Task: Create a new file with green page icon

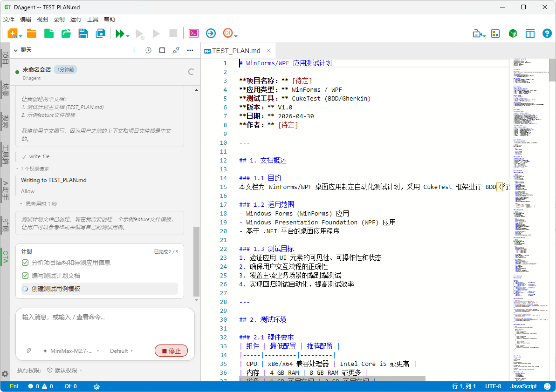Action: click(49, 34)
